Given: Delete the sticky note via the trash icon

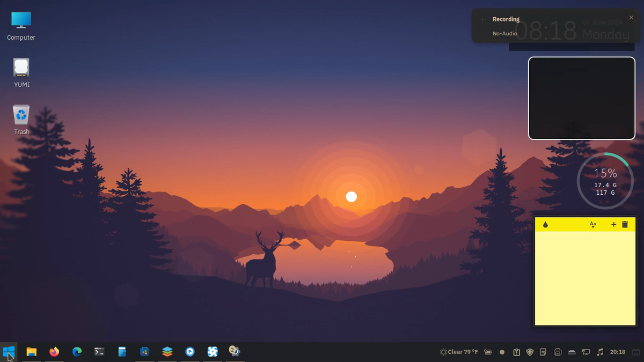Looking at the screenshot, I should (x=625, y=225).
